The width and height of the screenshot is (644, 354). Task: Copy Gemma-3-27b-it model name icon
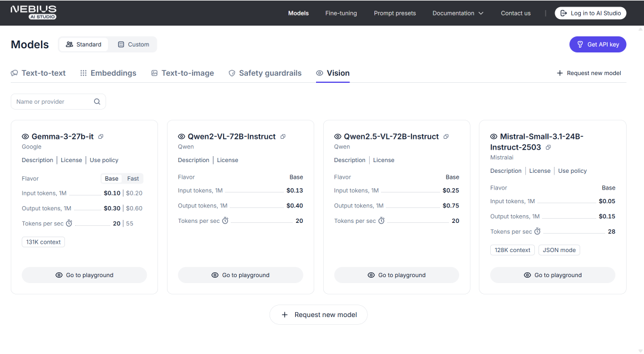point(101,136)
